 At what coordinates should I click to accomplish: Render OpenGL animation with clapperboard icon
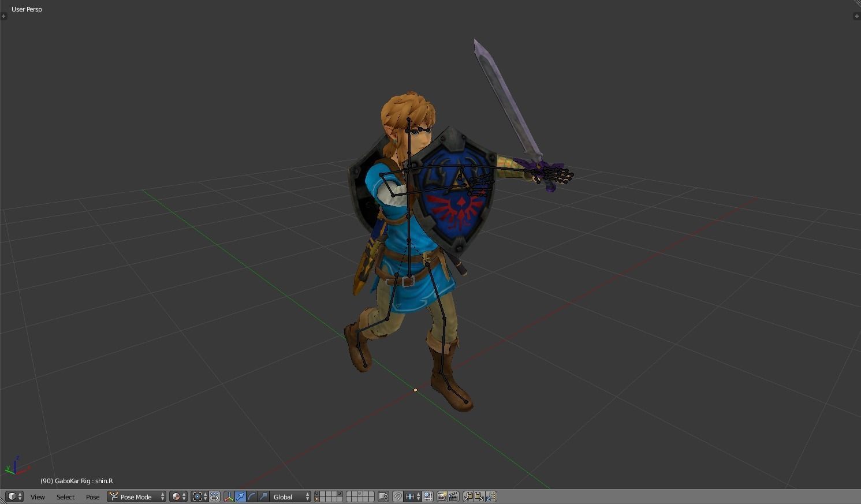453,496
